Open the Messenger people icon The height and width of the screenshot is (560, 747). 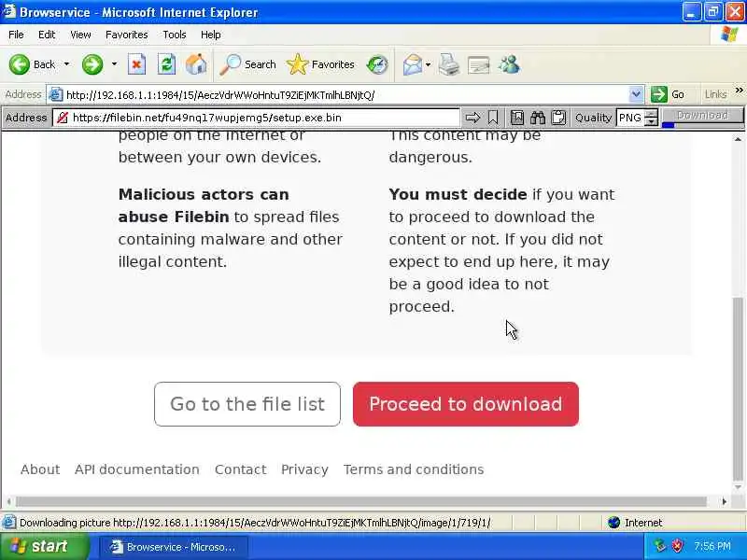(509, 64)
